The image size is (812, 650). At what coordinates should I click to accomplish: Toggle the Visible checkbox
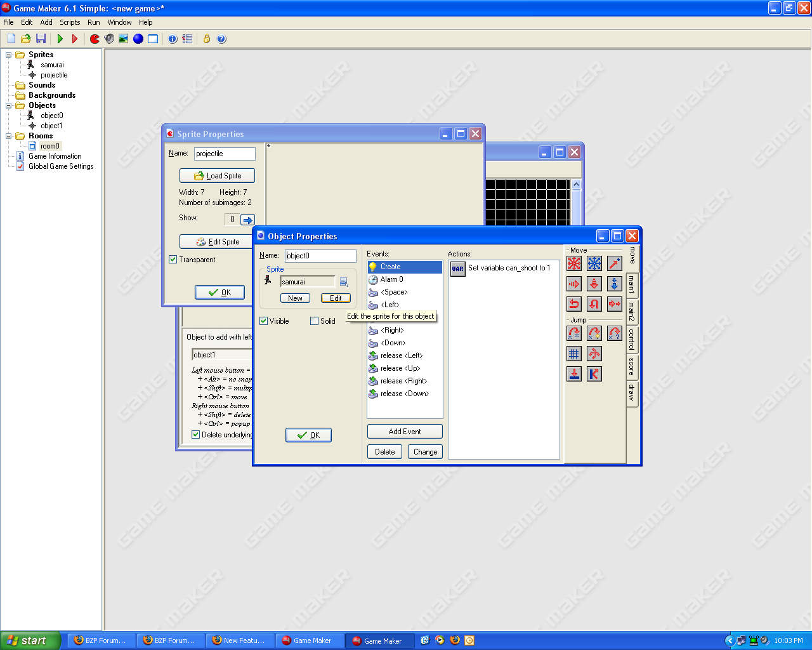[264, 321]
